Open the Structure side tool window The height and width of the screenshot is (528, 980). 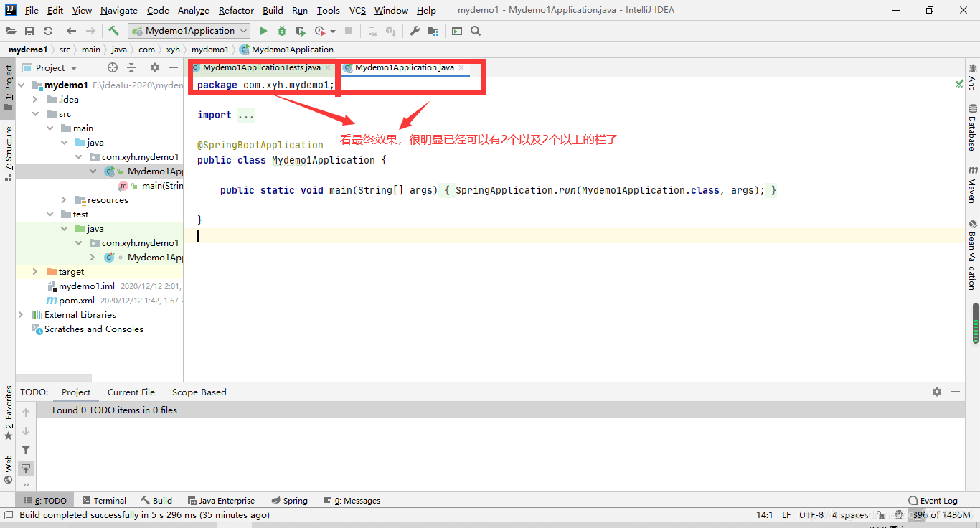(x=8, y=154)
